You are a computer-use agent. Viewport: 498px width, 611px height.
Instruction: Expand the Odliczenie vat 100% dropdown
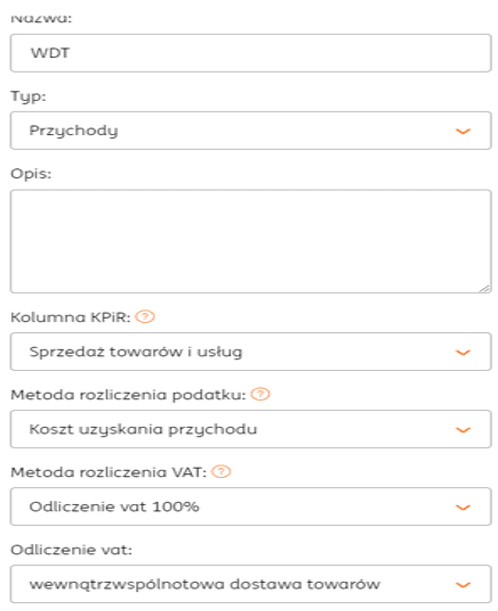click(x=251, y=507)
